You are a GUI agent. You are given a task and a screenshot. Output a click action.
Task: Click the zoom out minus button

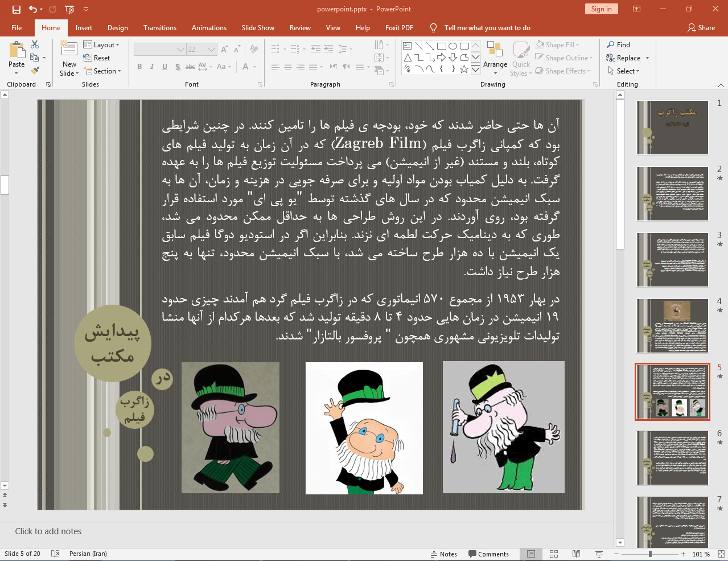[616, 554]
